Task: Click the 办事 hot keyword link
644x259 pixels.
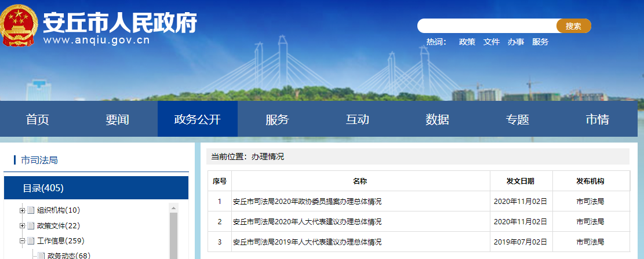Action: tap(515, 42)
